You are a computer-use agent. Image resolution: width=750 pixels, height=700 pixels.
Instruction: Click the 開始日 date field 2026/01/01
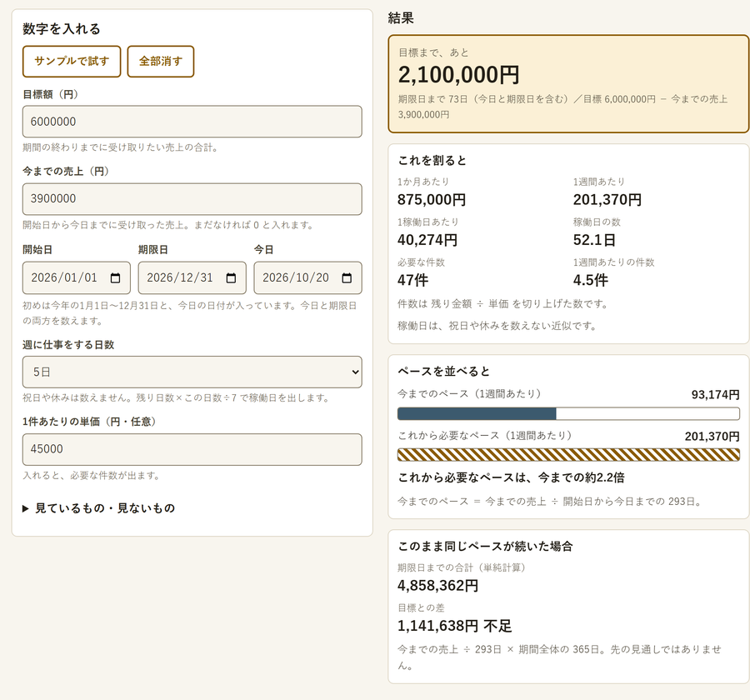(x=77, y=278)
